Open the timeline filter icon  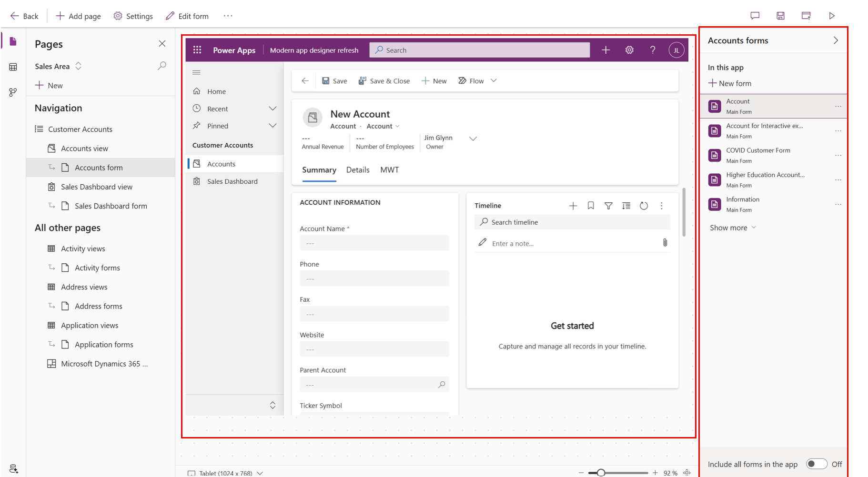(608, 206)
